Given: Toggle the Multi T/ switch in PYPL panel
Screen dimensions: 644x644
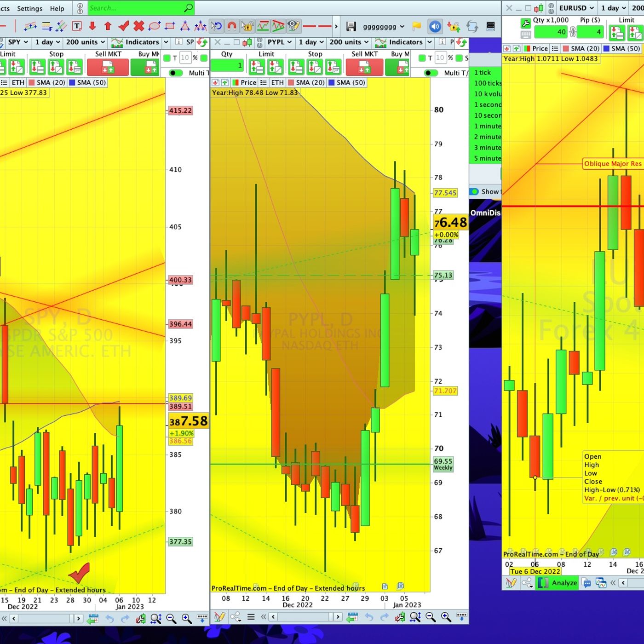Looking at the screenshot, I should pos(431,73).
